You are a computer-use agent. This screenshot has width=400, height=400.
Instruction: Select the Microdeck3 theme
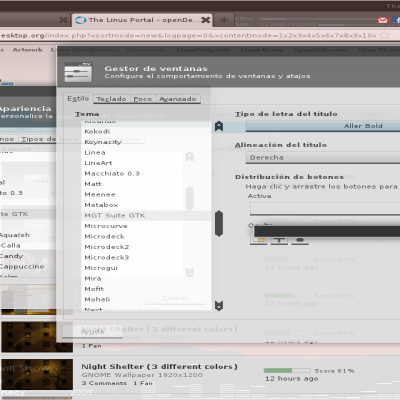(x=147, y=257)
